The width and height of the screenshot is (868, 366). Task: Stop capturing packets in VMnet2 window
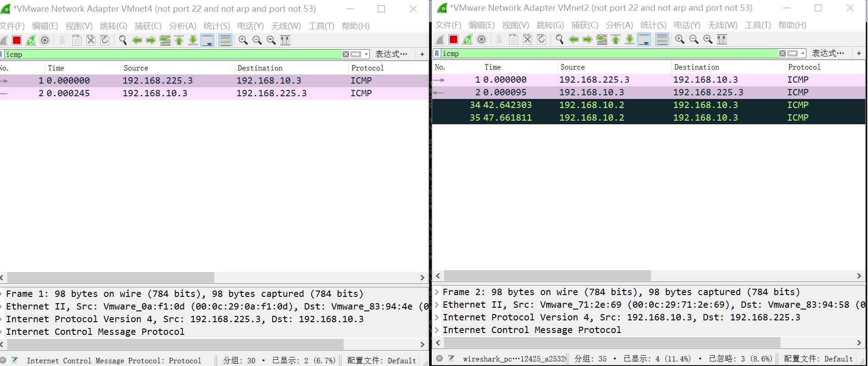coord(453,39)
